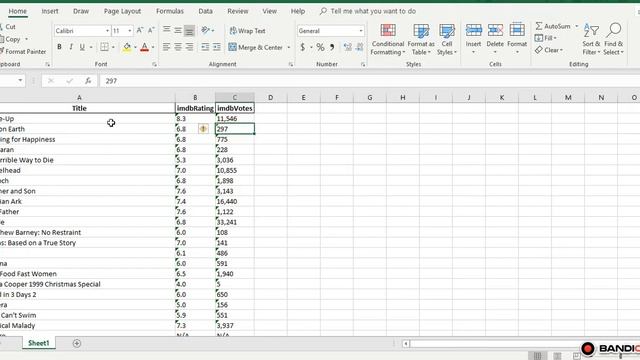The width and height of the screenshot is (640, 360).
Task: Open the General number format dropdown
Action: pyautogui.click(x=361, y=31)
